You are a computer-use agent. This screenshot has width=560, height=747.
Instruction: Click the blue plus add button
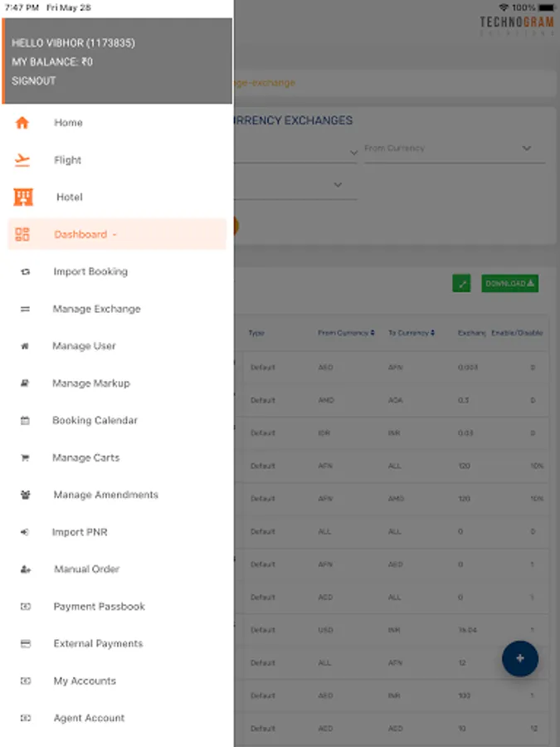coord(520,658)
